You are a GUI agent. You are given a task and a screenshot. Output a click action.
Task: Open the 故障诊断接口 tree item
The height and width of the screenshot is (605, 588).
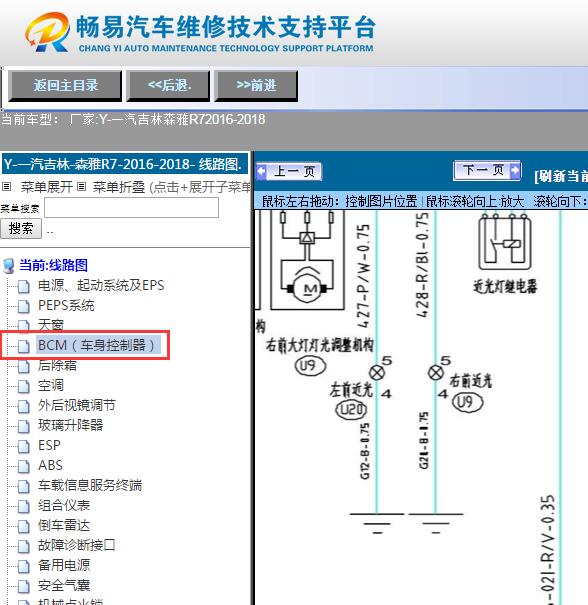pyautogui.click(x=77, y=546)
